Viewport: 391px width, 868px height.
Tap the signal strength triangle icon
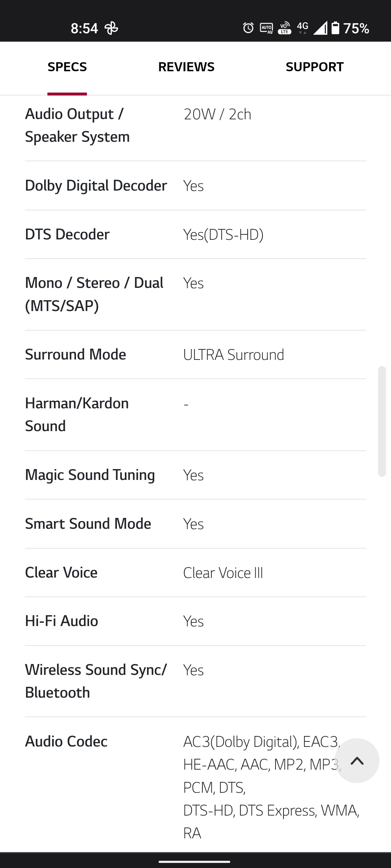(x=320, y=28)
